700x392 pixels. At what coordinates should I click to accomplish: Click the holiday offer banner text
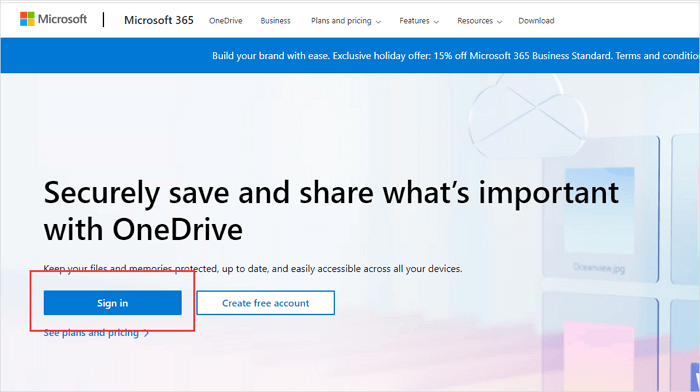pyautogui.click(x=455, y=56)
